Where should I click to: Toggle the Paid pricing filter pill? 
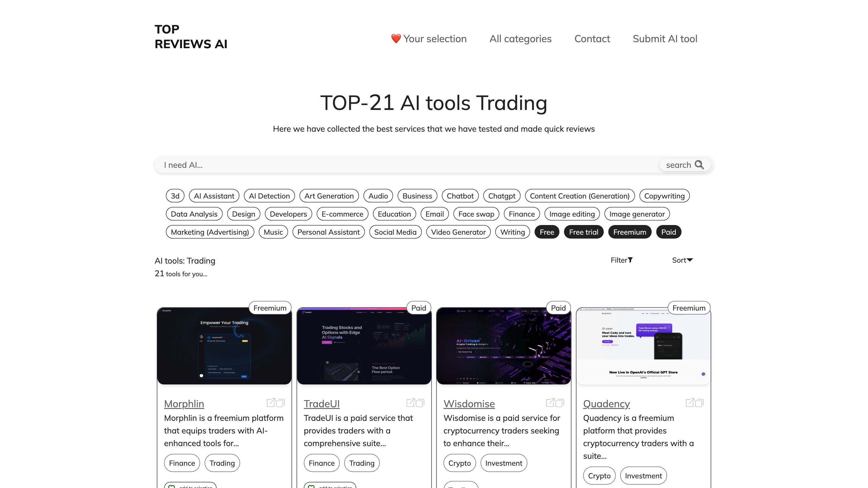(668, 232)
